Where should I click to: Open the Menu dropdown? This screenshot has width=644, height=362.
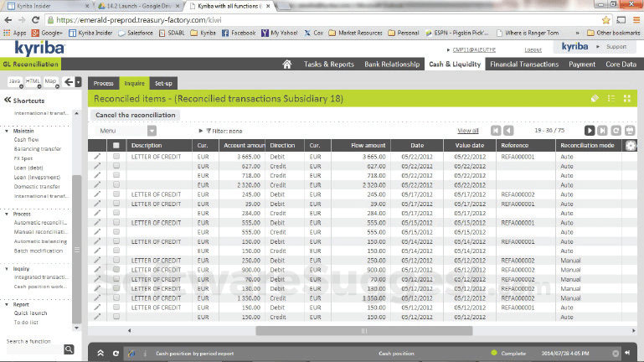pos(126,131)
